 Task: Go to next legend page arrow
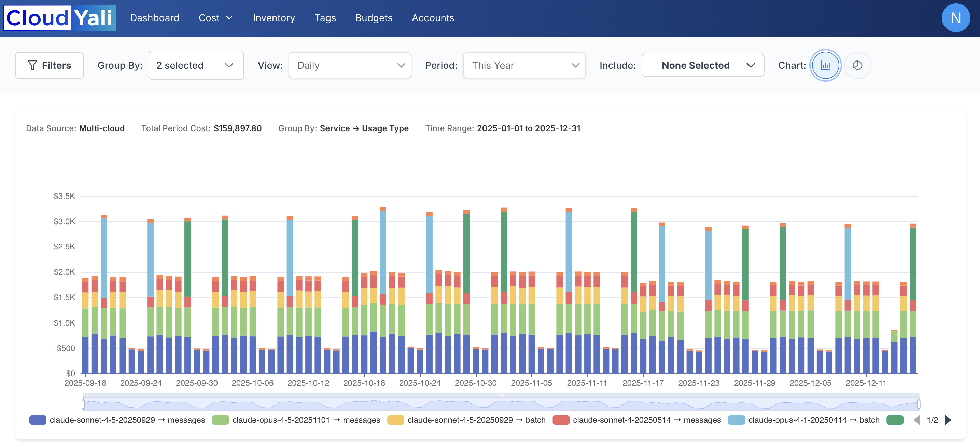tap(948, 420)
